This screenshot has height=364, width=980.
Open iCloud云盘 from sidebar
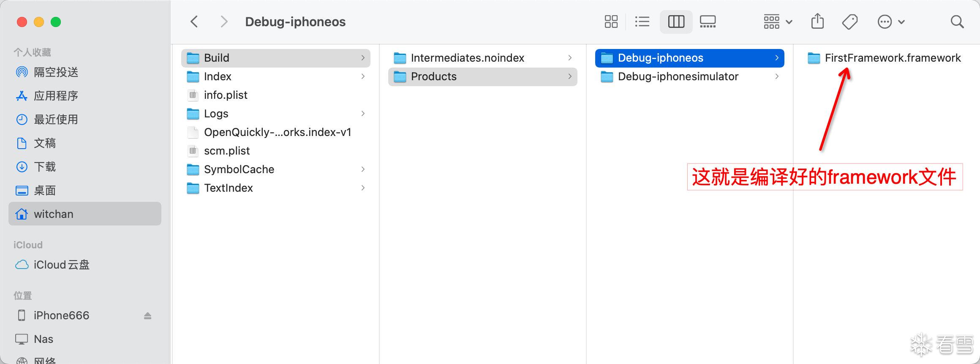(x=61, y=265)
